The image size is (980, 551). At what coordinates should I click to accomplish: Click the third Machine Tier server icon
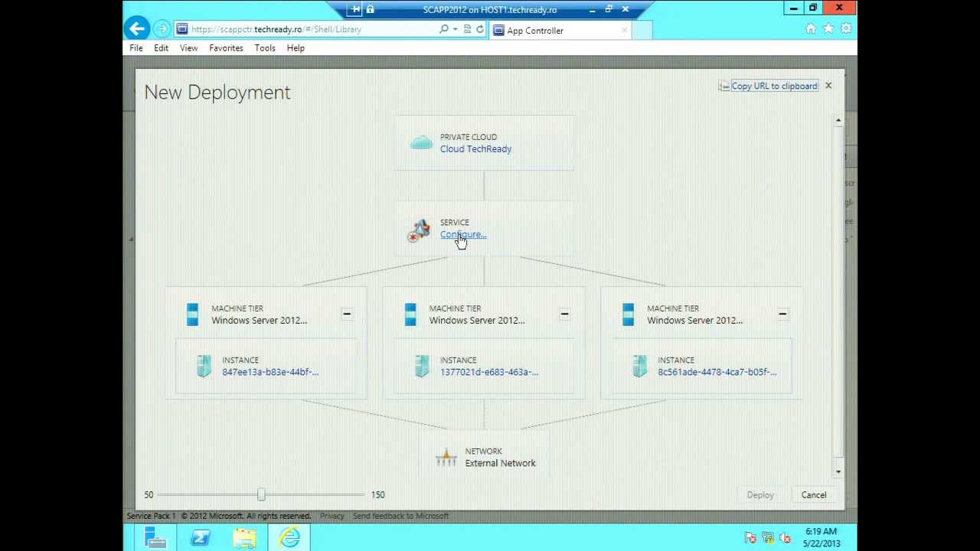pyautogui.click(x=628, y=314)
